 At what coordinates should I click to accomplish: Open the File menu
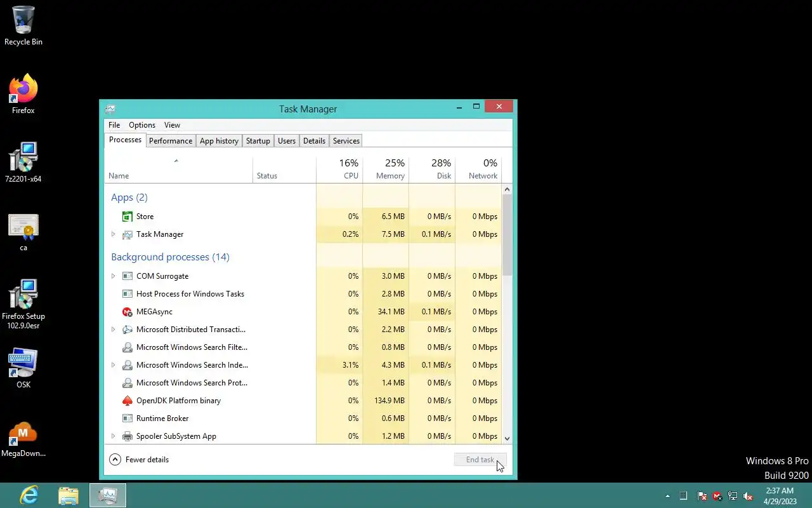114,125
